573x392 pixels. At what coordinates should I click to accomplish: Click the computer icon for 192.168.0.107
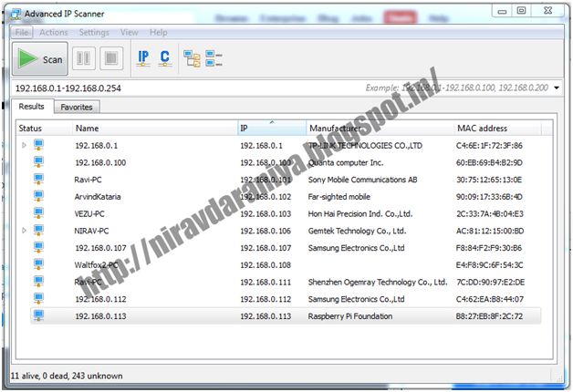[38, 247]
